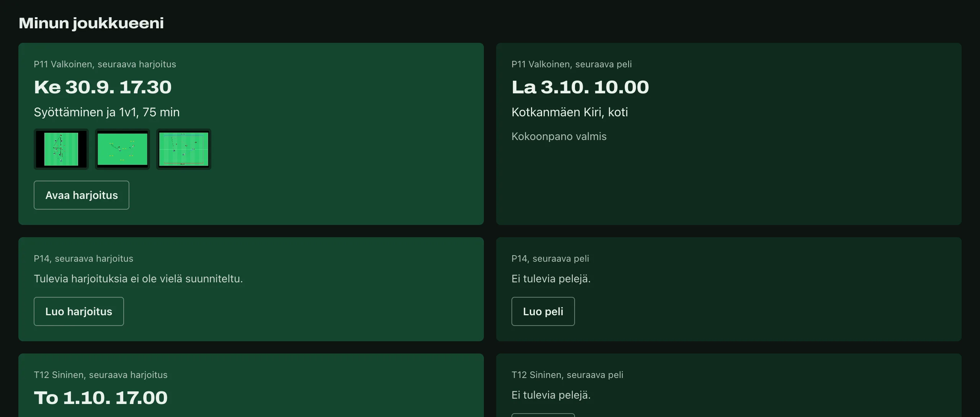This screenshot has width=980, height=417.
Task: Click Syöttäminen ja 1v1, 75 min text
Action: click(x=107, y=112)
